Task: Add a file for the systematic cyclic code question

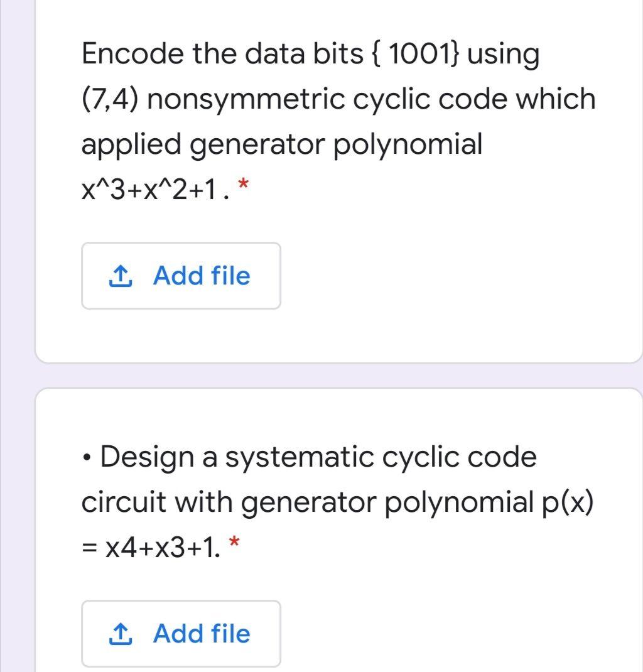Action: point(181,634)
